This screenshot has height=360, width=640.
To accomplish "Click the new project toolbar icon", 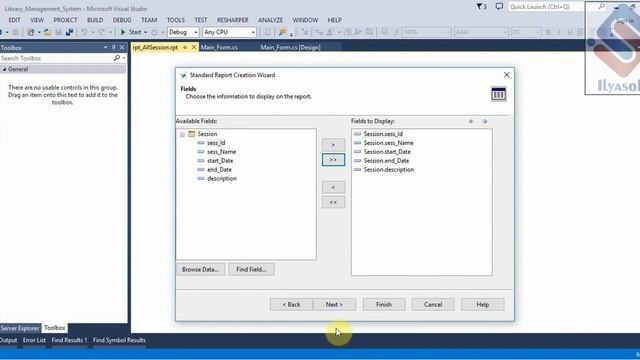I will 31,32.
